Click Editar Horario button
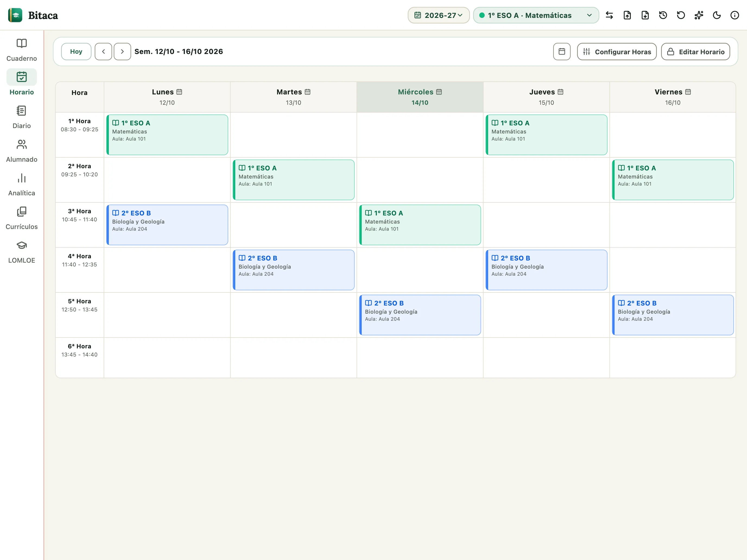 click(x=695, y=52)
